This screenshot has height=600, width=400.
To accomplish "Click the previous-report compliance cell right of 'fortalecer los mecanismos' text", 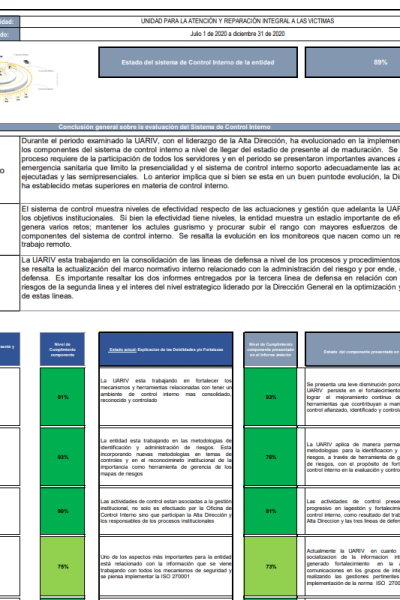I will point(271,397).
